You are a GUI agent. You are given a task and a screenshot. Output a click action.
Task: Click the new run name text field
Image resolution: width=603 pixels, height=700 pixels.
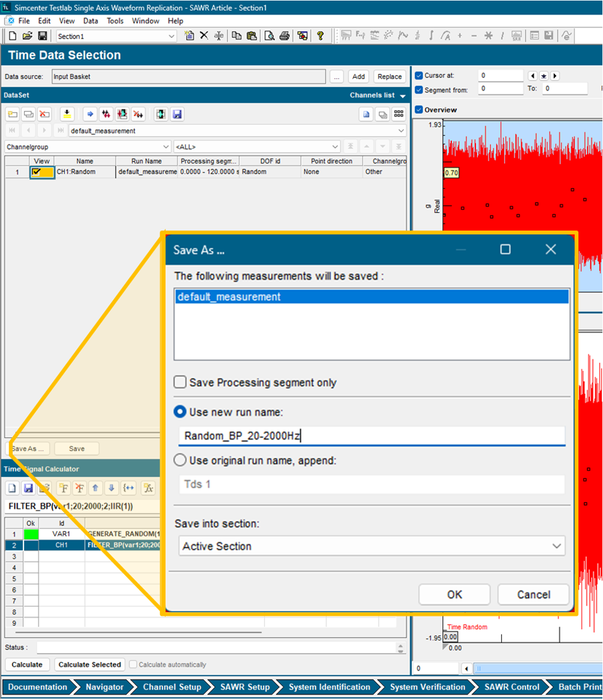tap(371, 436)
